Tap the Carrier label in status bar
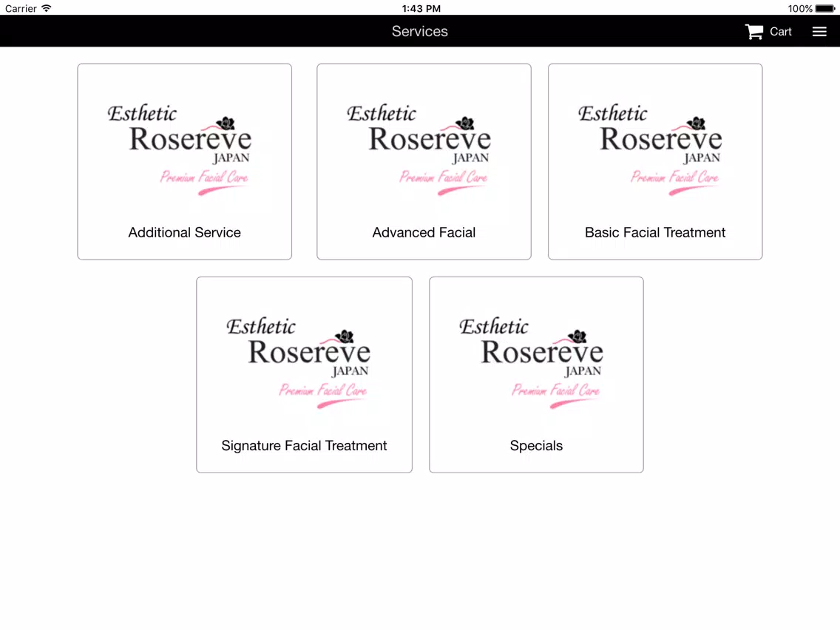The image size is (840, 630). coord(21,9)
